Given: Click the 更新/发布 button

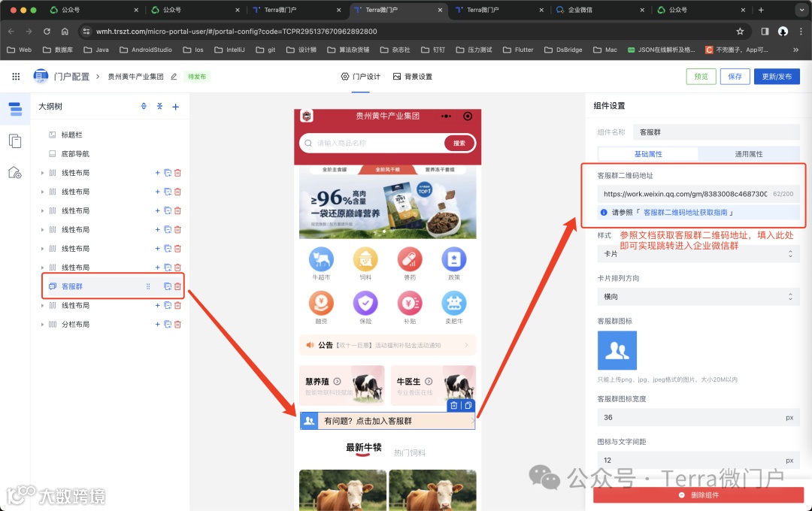Looking at the screenshot, I should click(x=777, y=77).
